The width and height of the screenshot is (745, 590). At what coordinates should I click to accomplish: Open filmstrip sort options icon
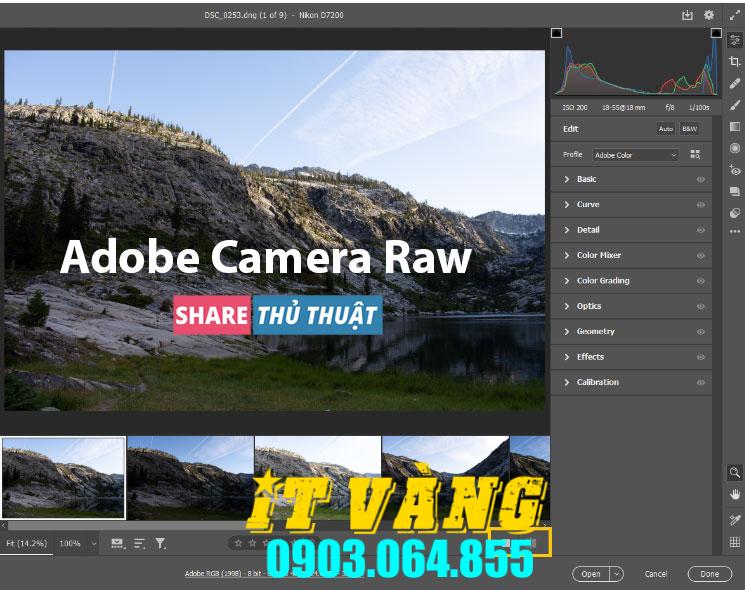coord(139,543)
